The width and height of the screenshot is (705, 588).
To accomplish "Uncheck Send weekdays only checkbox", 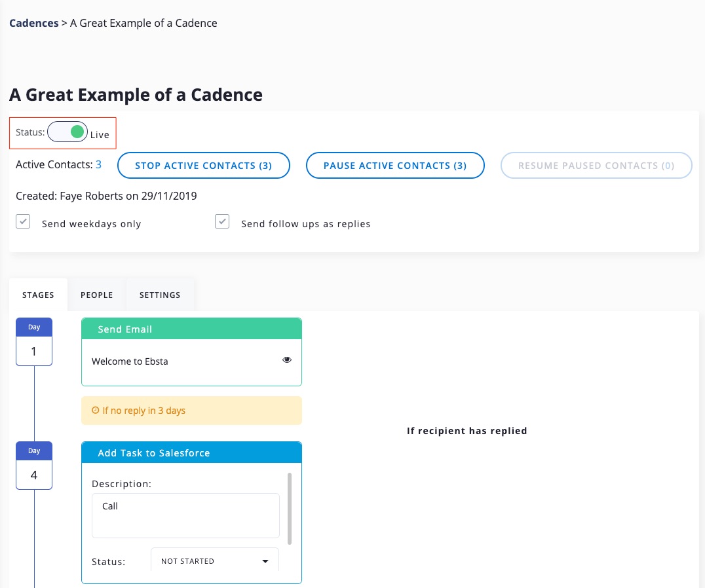I will (x=24, y=222).
